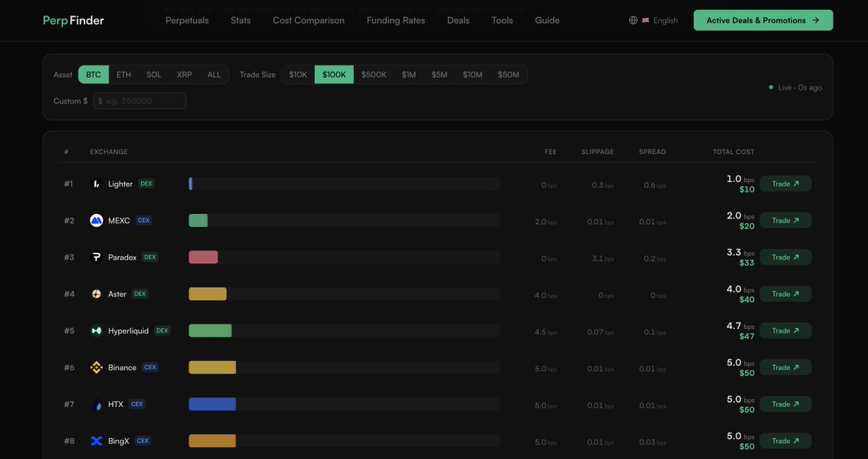Screen dimensions: 868x459
Task: Click the PerpFinder logo
Action: (x=72, y=20)
